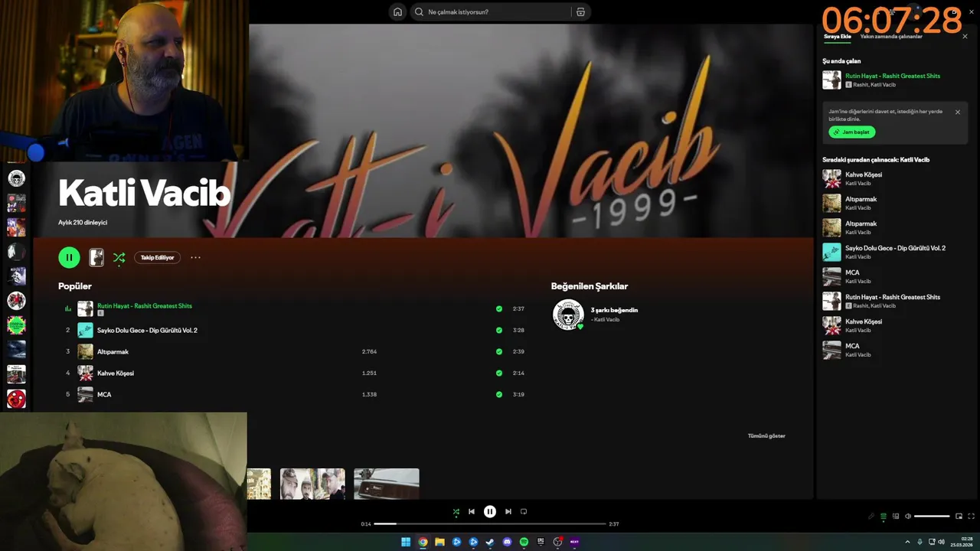Click the 2.764 play count for Altıparmak

pos(369,352)
